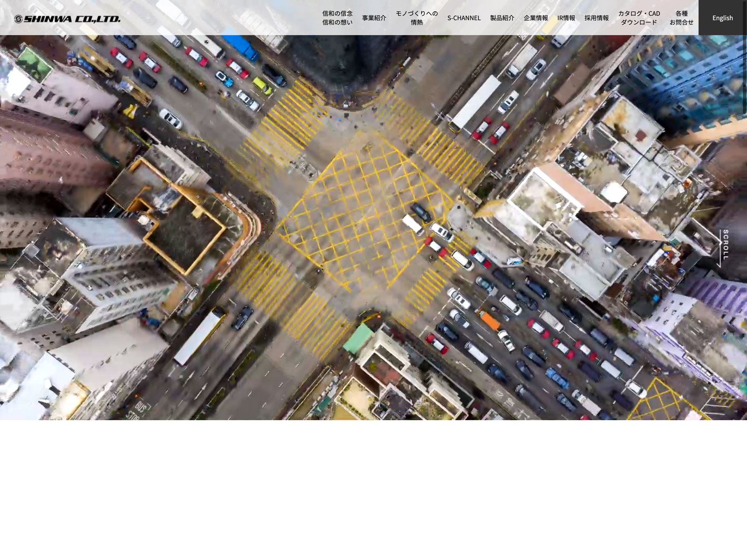
Task: Open the 事業紹介 navigation item
Action: (x=374, y=18)
